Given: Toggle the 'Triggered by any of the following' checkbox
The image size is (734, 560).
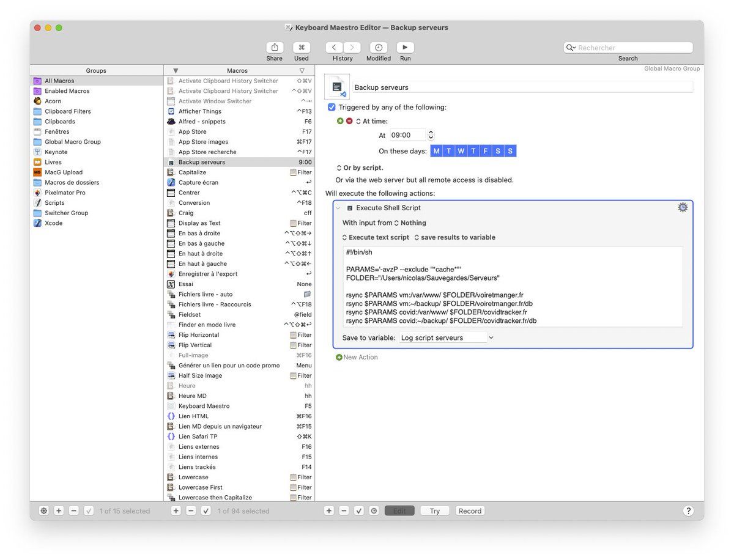Looking at the screenshot, I should tap(332, 107).
